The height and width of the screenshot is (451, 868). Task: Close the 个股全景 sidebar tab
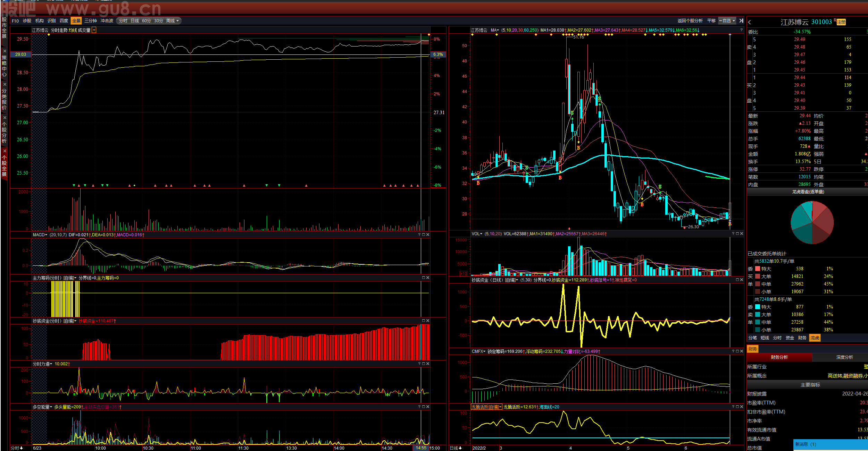pos(5,151)
